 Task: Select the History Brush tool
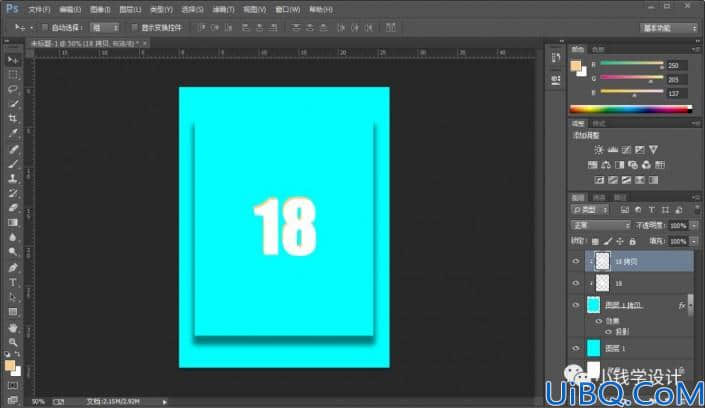[x=13, y=193]
